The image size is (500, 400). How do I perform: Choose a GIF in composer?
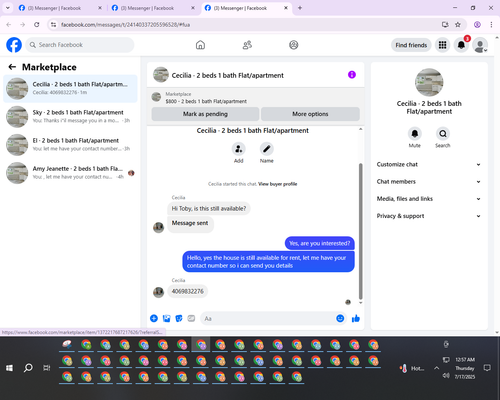pos(191,318)
